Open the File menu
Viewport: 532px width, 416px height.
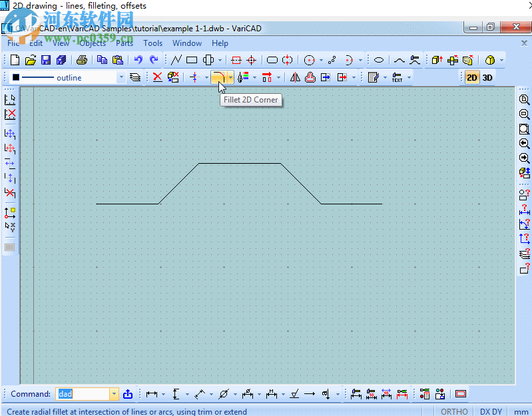tap(13, 43)
